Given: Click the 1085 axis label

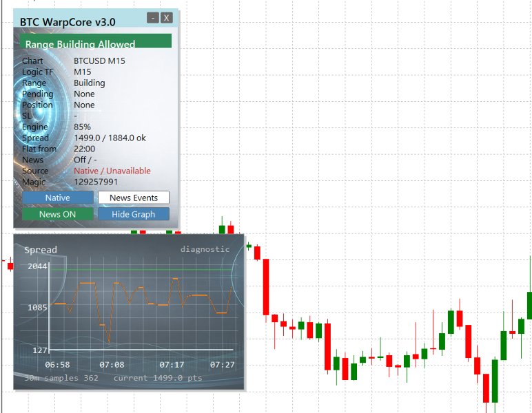Looking at the screenshot, I should 37,308.
